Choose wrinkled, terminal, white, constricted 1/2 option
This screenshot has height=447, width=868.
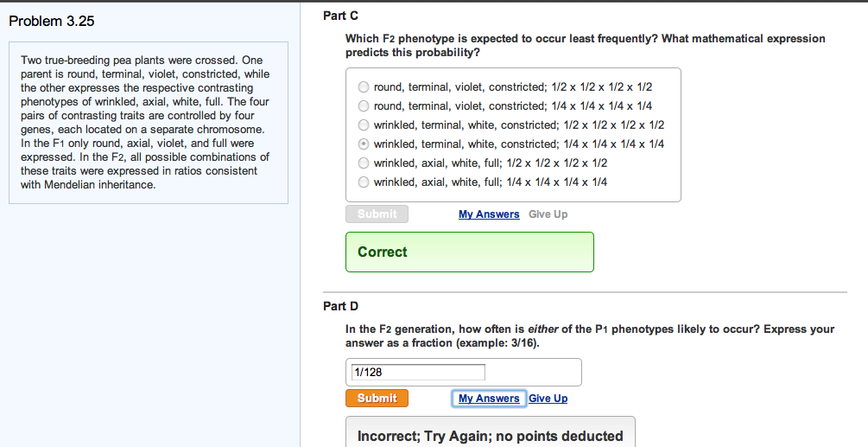(x=363, y=125)
